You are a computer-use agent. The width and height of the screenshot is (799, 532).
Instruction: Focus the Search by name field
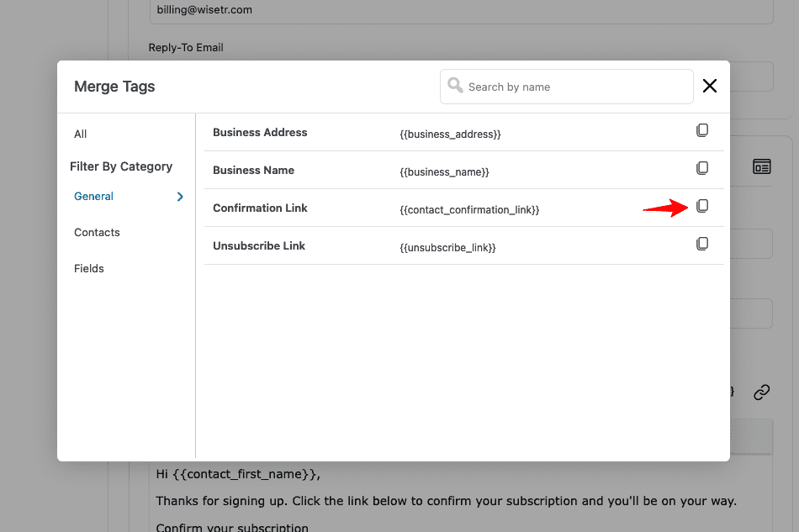click(567, 87)
